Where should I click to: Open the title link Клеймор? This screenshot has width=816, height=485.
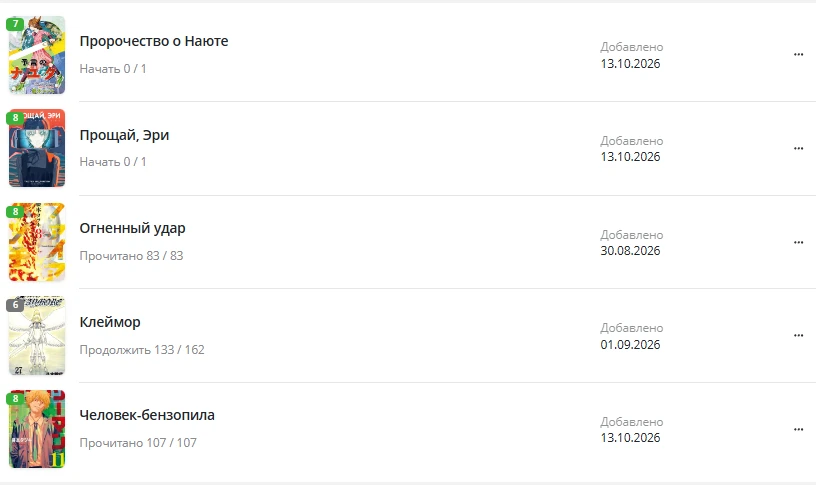(x=110, y=322)
